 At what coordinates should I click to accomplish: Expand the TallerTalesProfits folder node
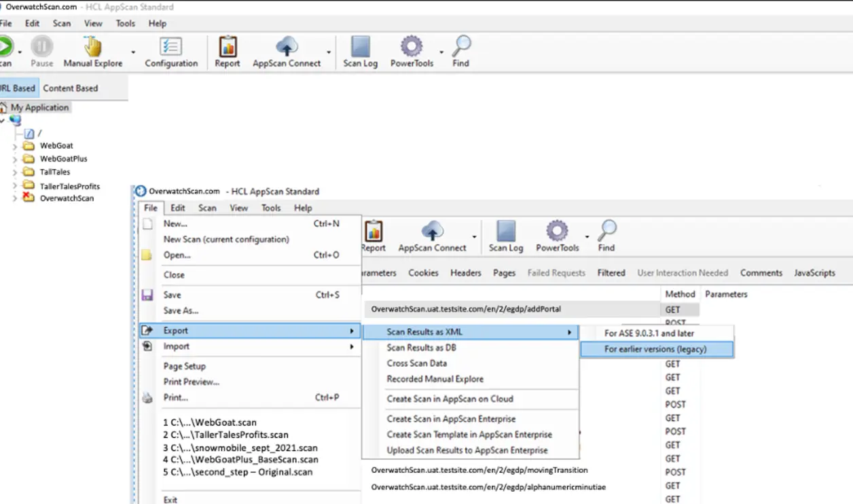[x=15, y=186]
